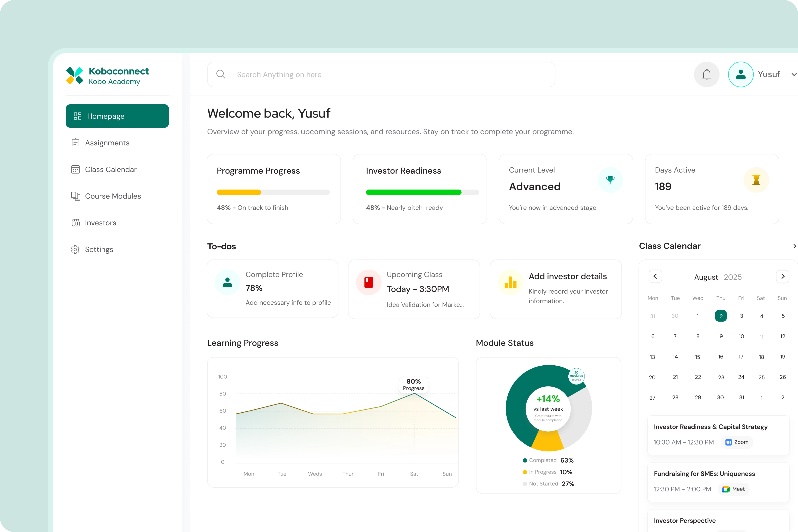This screenshot has height=532, width=798.
Task: Click the search magnifier icon
Action: click(x=221, y=74)
